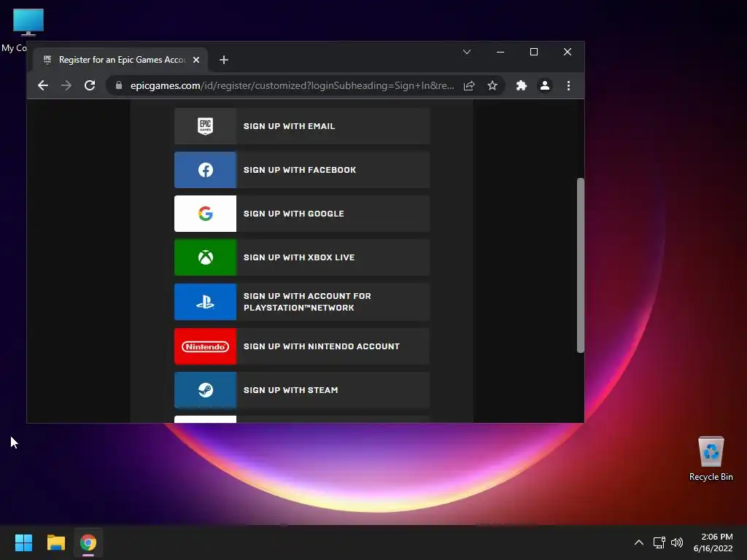This screenshot has width=747, height=560.
Task: Click the Nintendo logo icon
Action: tap(205, 346)
